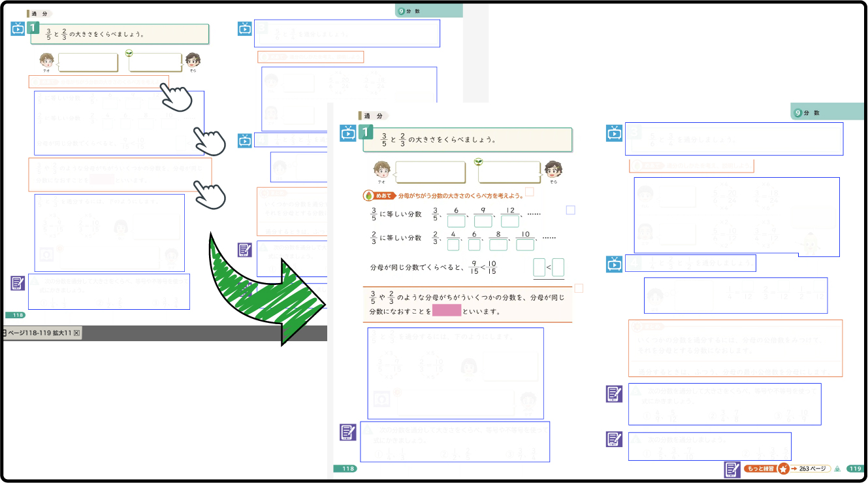Toggle small blue checkbox right of fraction rows
The width and height of the screenshot is (868, 483).
[x=570, y=210]
